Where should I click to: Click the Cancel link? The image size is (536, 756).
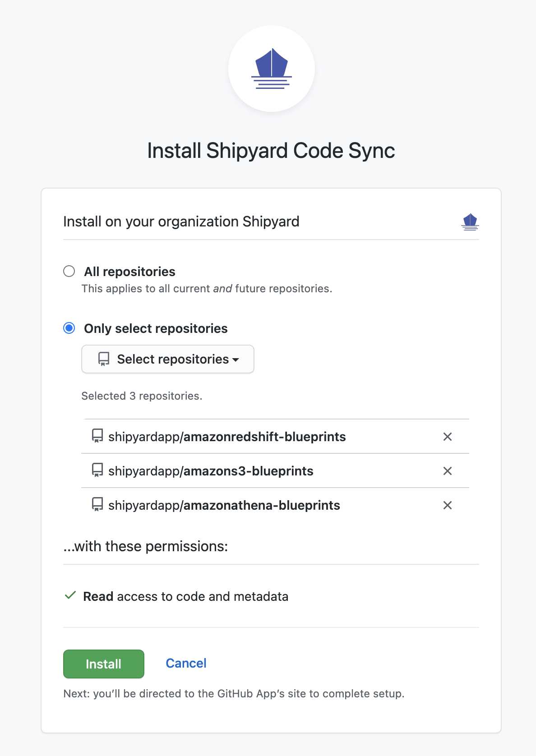point(186,663)
